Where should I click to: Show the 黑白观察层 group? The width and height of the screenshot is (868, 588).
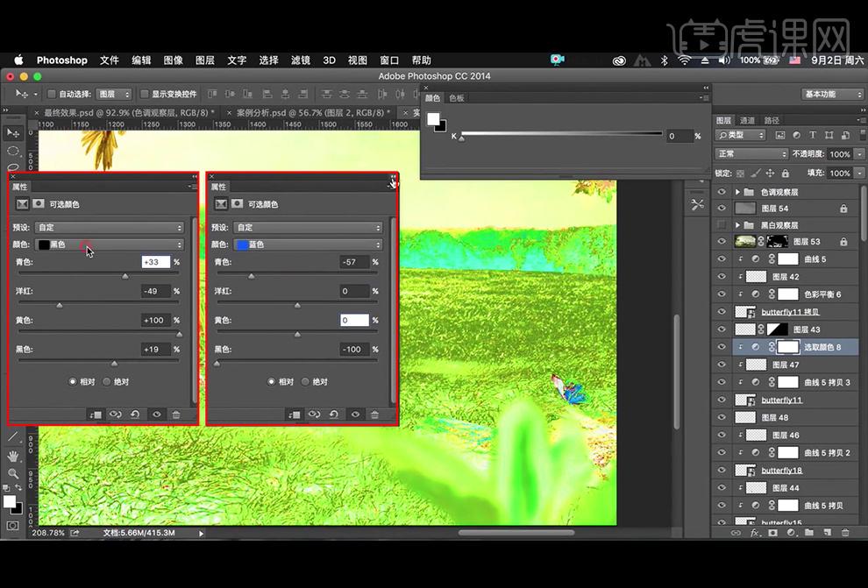tap(722, 225)
